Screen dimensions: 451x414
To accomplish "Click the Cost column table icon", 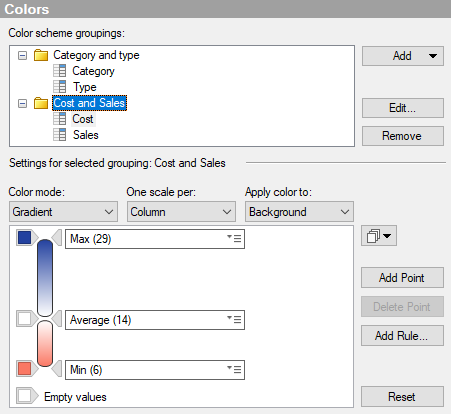I will pyautogui.click(x=60, y=119).
